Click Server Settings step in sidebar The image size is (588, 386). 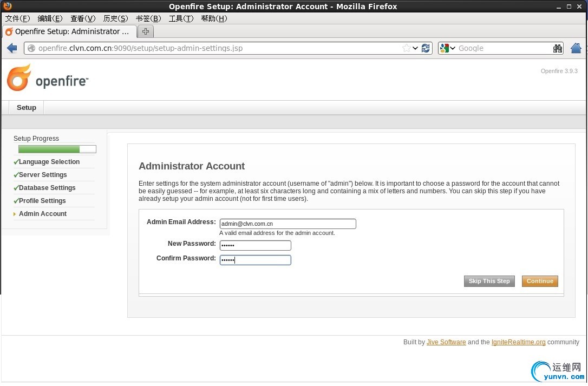click(x=43, y=175)
